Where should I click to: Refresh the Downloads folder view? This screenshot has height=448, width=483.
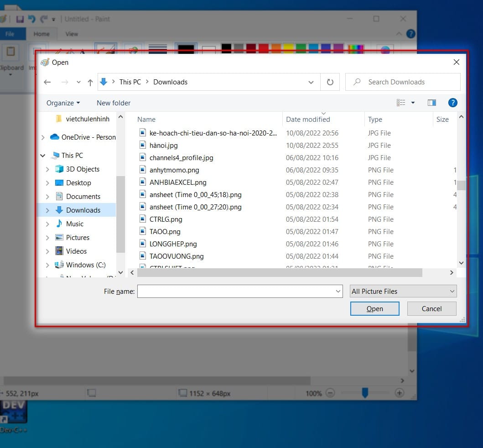330,82
